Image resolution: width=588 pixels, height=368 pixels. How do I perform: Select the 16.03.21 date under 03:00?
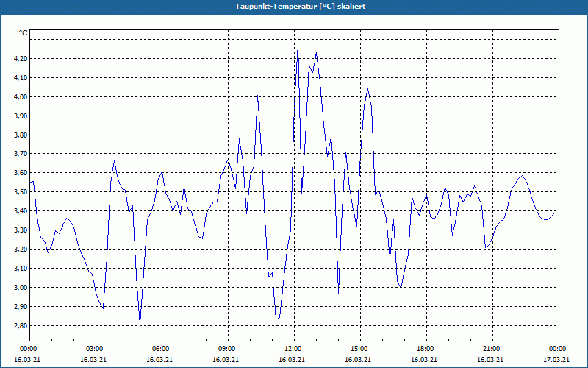(x=93, y=359)
